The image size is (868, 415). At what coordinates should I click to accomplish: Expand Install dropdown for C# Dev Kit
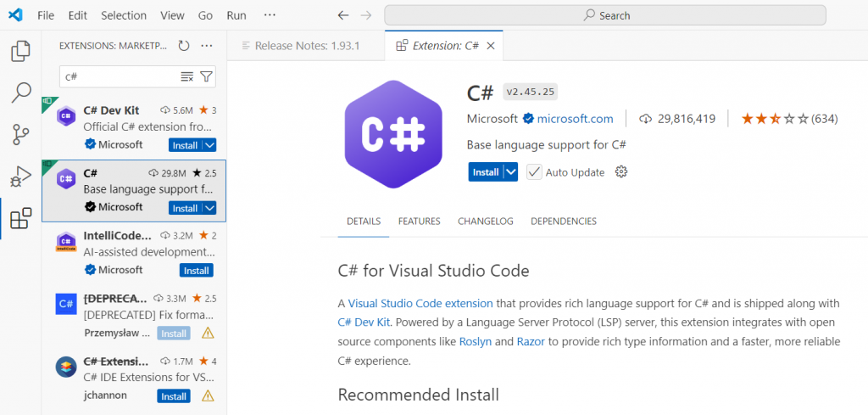pyautogui.click(x=209, y=145)
